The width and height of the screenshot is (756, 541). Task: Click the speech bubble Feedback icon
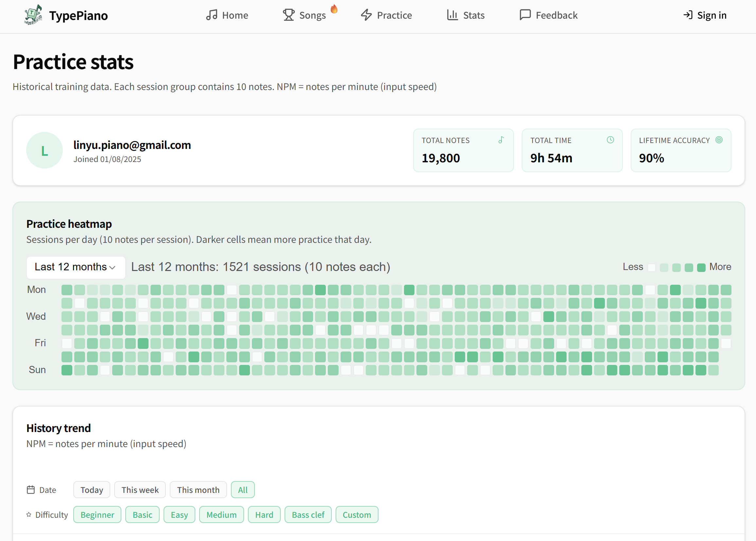click(525, 15)
